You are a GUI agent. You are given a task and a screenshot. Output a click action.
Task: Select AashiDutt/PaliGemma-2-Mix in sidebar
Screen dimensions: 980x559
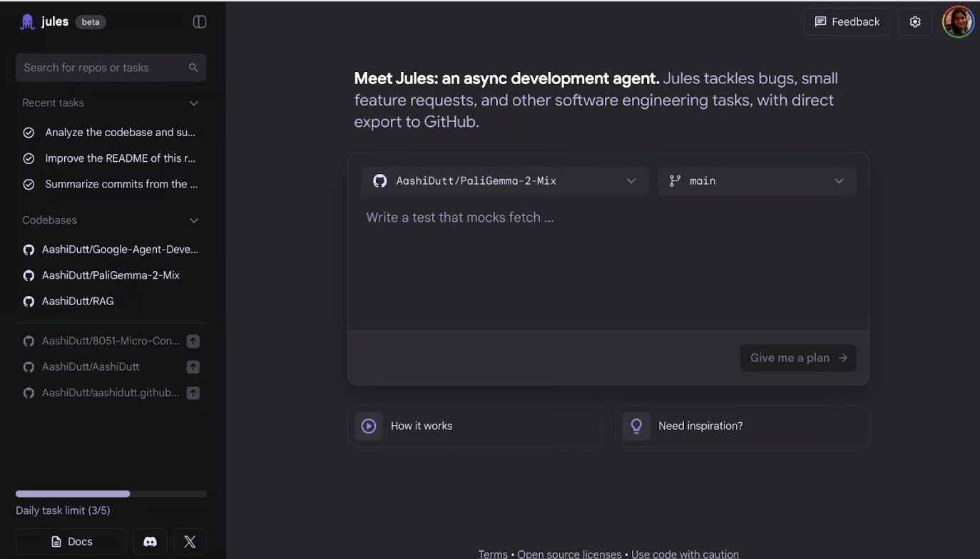(111, 276)
